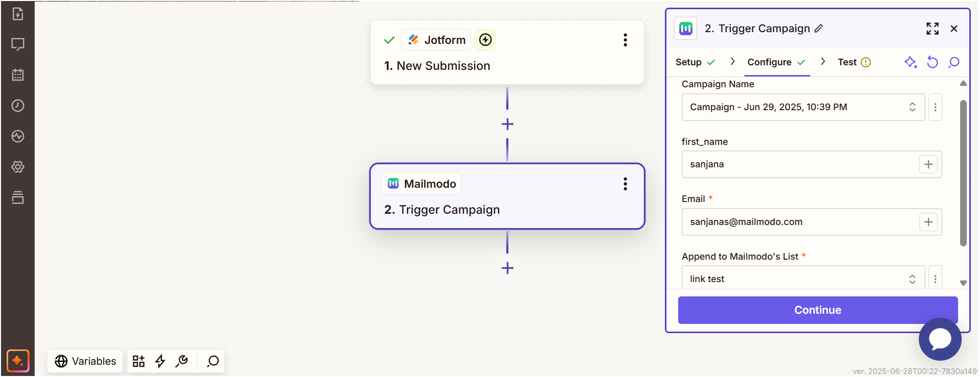The width and height of the screenshot is (980, 377).
Task: Open the Variables button
Action: (x=85, y=361)
